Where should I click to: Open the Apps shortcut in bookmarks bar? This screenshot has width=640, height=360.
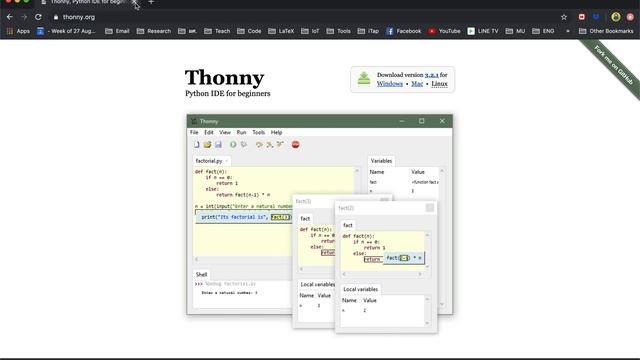[x=18, y=31]
